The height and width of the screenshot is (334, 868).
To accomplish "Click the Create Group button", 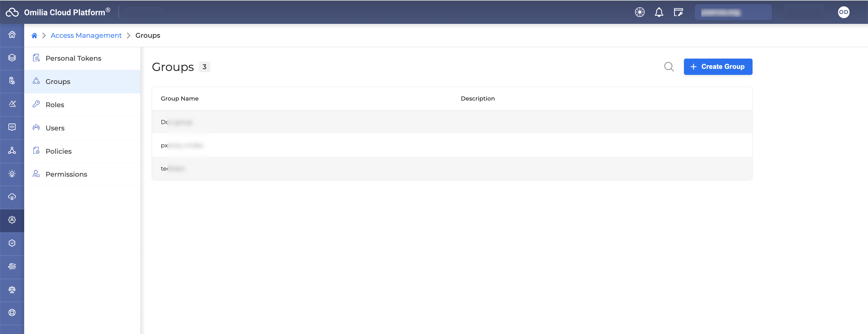I will [718, 67].
